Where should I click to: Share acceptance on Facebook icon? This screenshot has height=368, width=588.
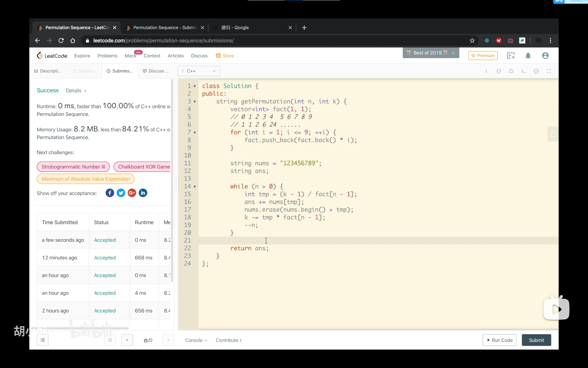tap(110, 193)
